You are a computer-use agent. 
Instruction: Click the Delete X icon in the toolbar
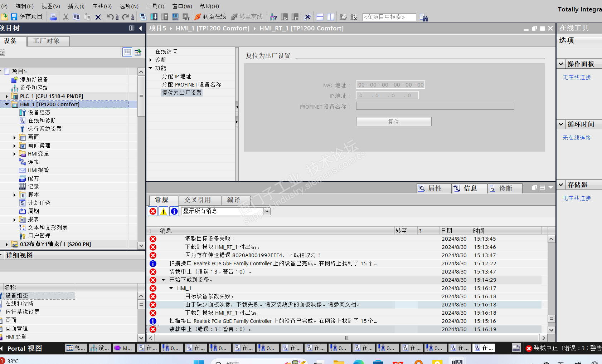pos(98,17)
